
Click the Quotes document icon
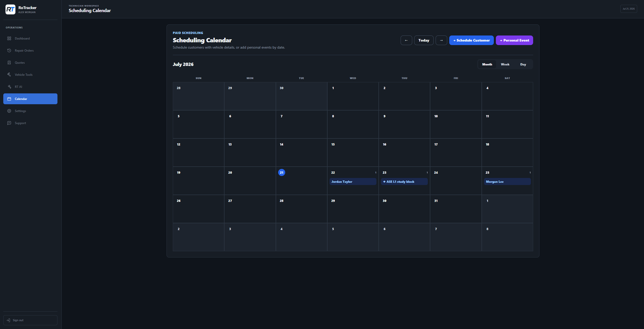point(9,63)
